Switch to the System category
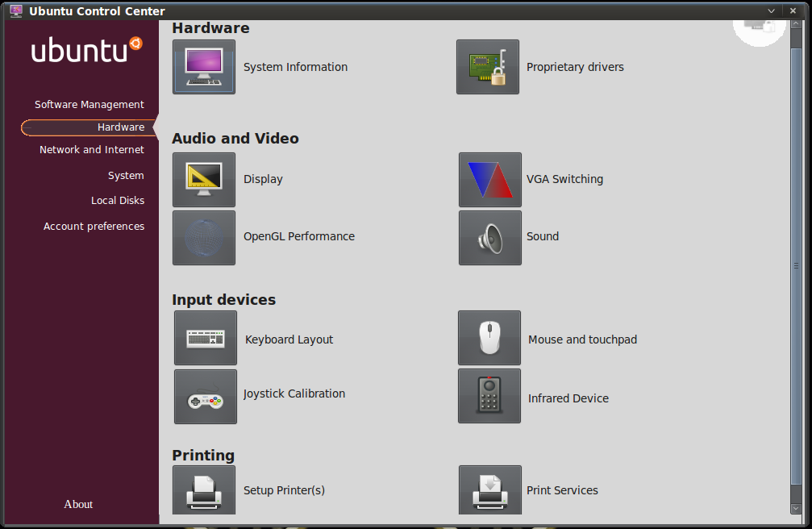Screen dimensions: 812x529 click(126, 176)
